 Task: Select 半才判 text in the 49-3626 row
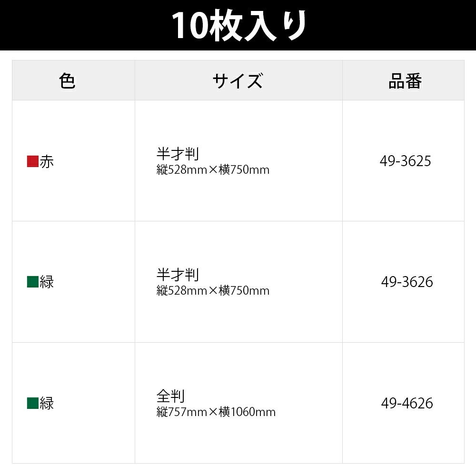178,275
